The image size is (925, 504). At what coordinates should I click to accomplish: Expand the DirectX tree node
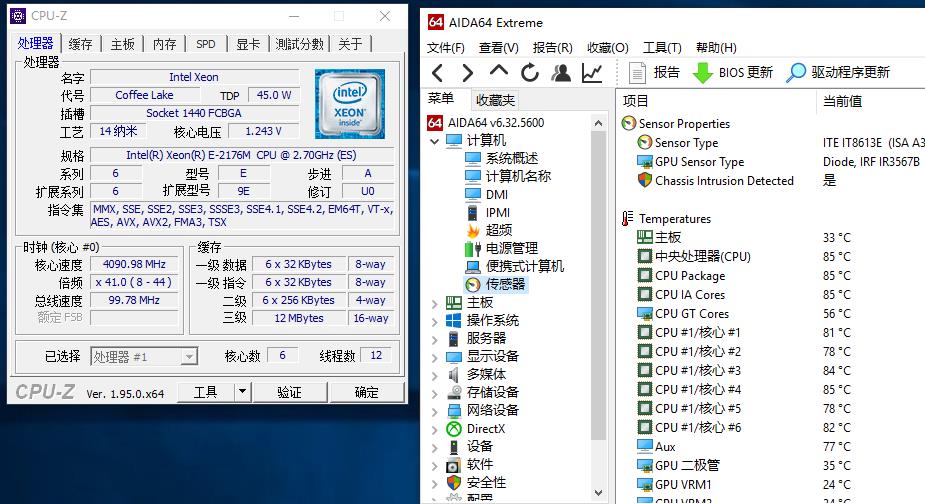coord(435,430)
